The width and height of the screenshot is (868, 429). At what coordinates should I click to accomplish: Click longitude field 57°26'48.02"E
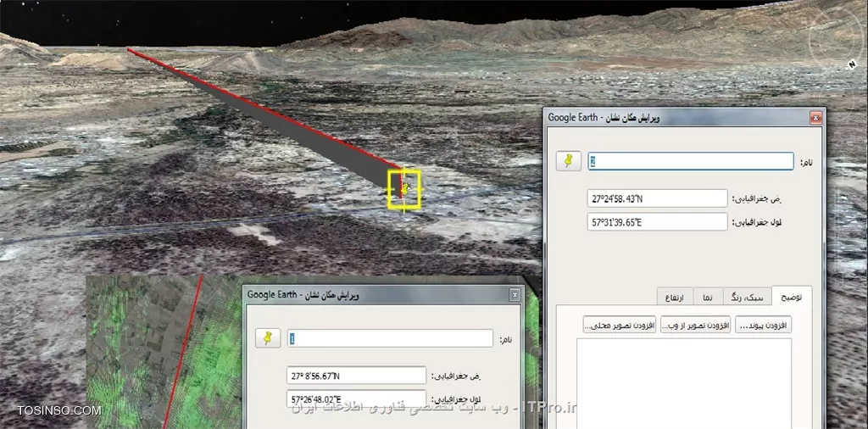[357, 398]
